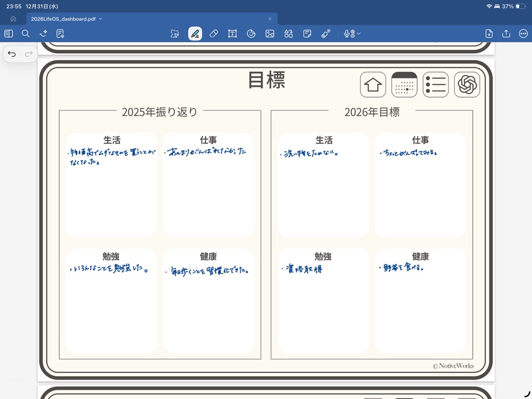The width and height of the screenshot is (532, 399).
Task: Open search in the document
Action: [25, 34]
